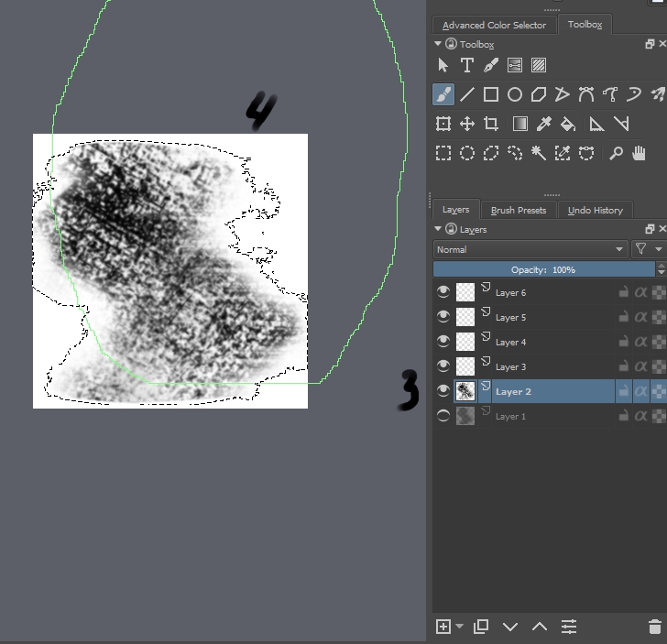The width and height of the screenshot is (667, 644).
Task: Click the Pan hand tool
Action: click(640, 153)
